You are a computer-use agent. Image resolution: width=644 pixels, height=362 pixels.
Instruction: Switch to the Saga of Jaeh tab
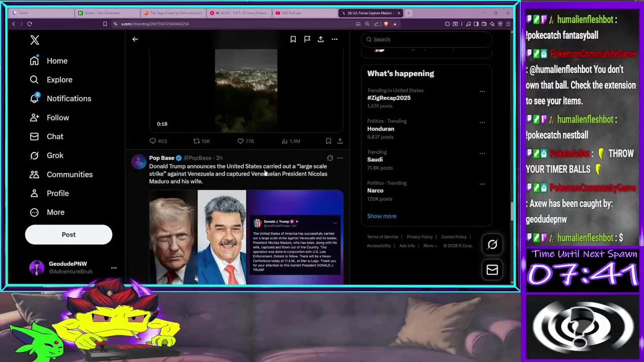[173, 13]
